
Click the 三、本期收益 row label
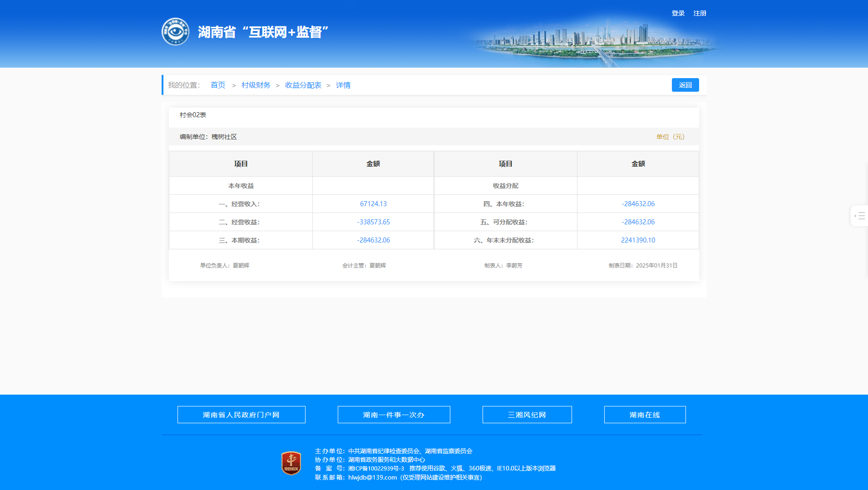pyautogui.click(x=239, y=240)
